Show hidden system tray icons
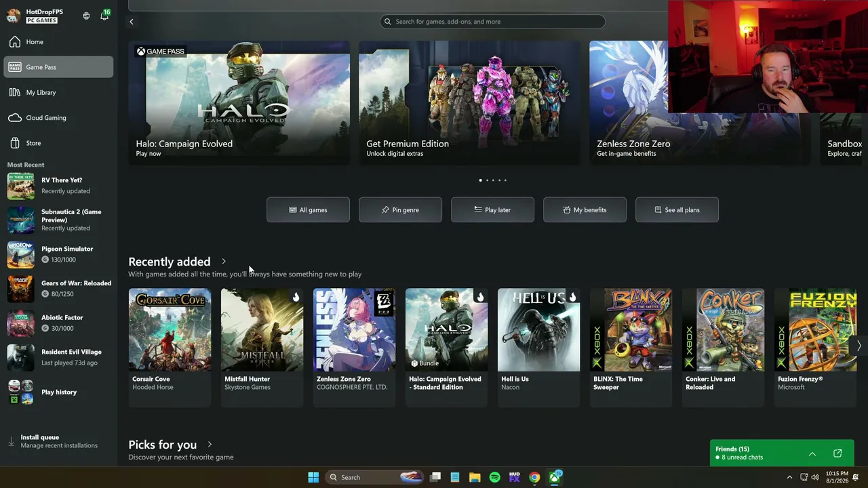 789,477
